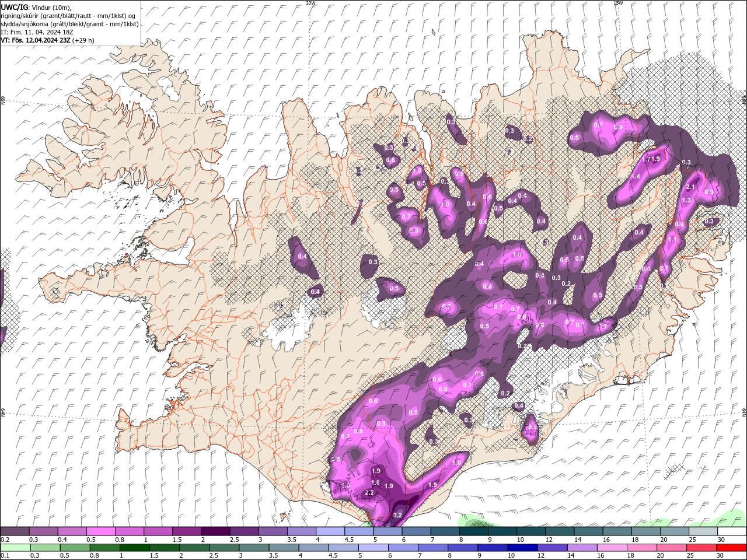This screenshot has height=560, width=747.
Task: Pick the pale grey upper swatch starting at 25
Action: [x=703, y=531]
